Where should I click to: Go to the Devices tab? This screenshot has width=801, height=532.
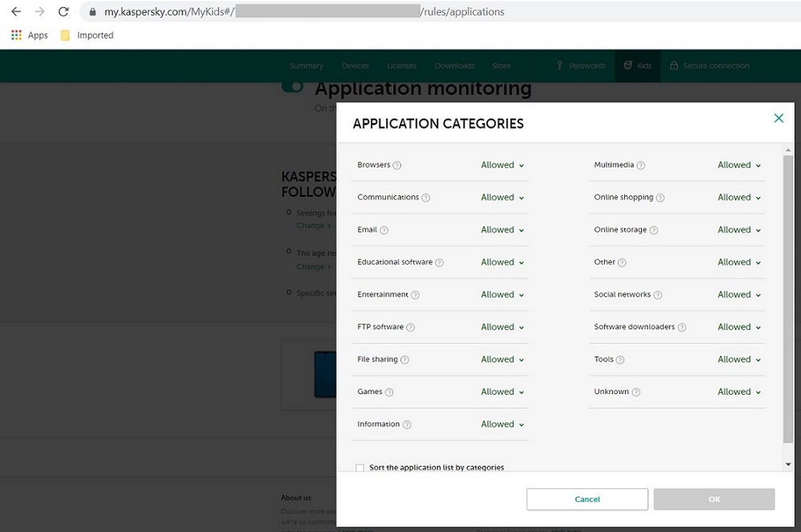355,66
